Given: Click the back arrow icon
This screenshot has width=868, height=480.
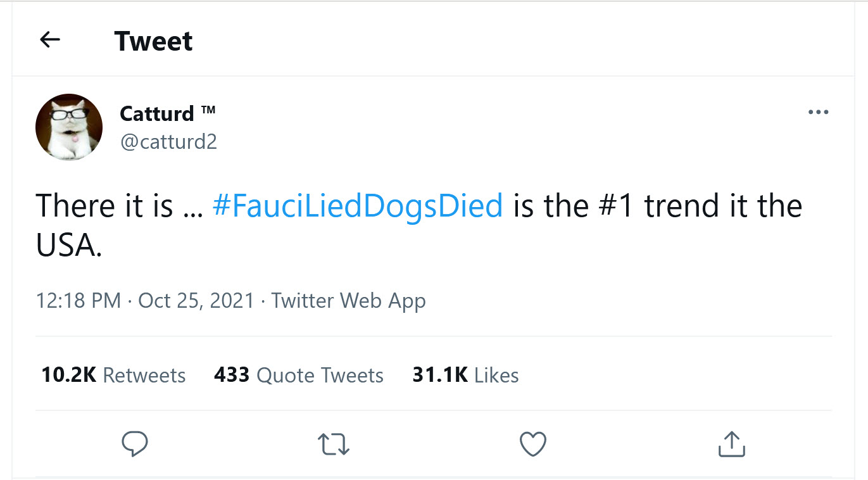Looking at the screenshot, I should pos(50,40).
